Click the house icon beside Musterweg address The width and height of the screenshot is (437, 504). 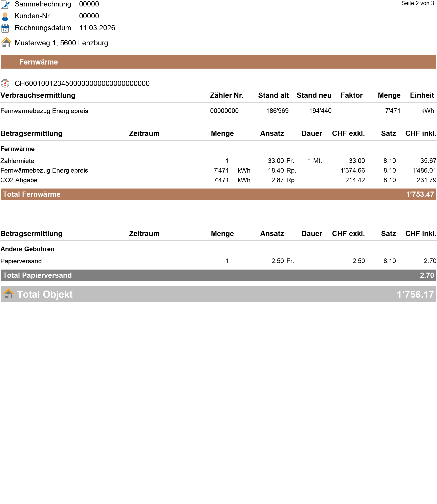6,42
